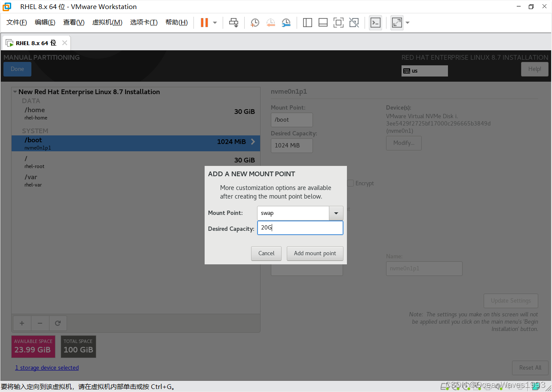Open the power options arrow beside pause
The width and height of the screenshot is (552, 392).
coord(215,22)
